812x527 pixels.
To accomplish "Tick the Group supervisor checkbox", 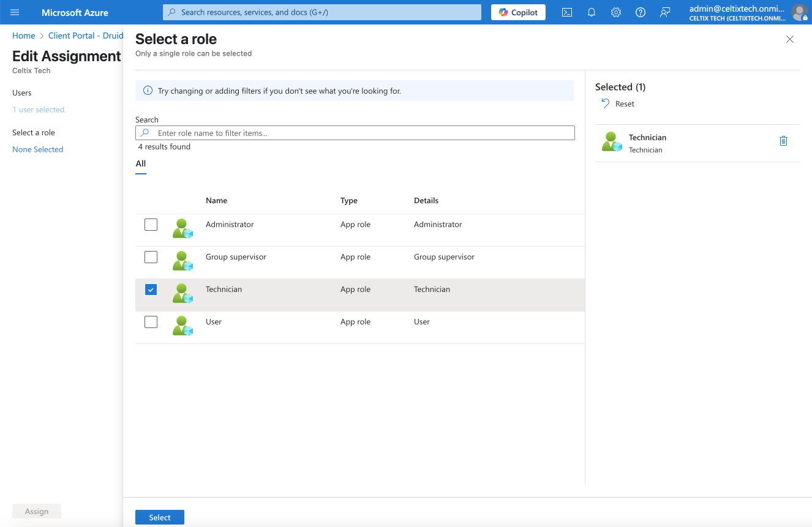I will point(151,257).
